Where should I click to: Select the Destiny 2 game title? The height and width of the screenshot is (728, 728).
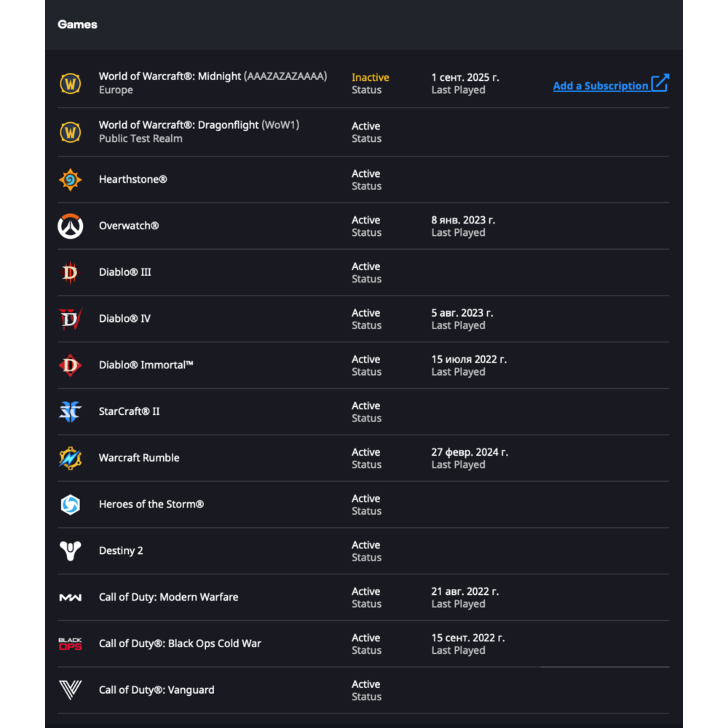121,551
